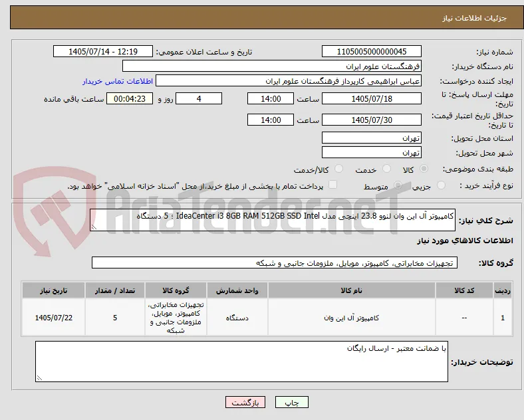Open the اطلاعات تماس خریدار link
Image resolution: width=524 pixels, height=420 pixels.
[118, 81]
